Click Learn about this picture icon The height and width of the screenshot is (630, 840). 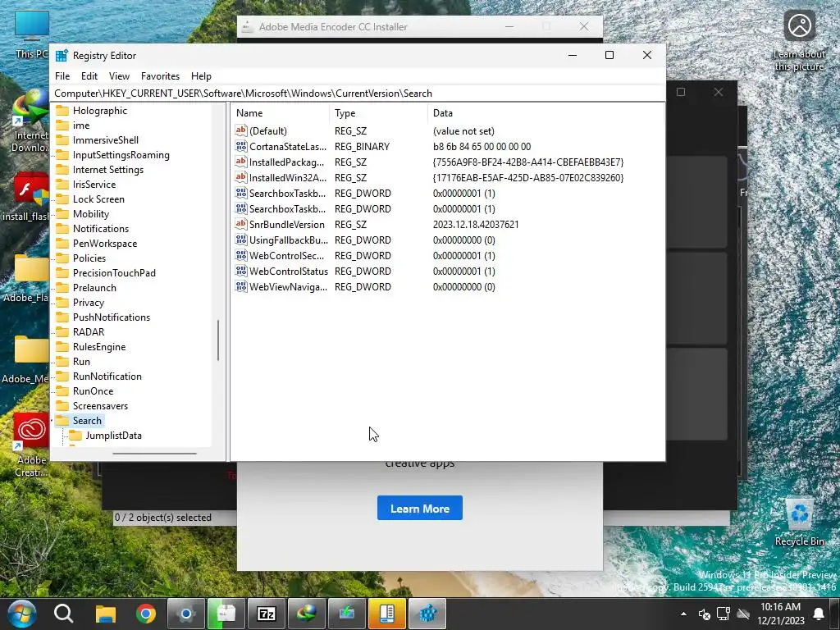point(799,25)
